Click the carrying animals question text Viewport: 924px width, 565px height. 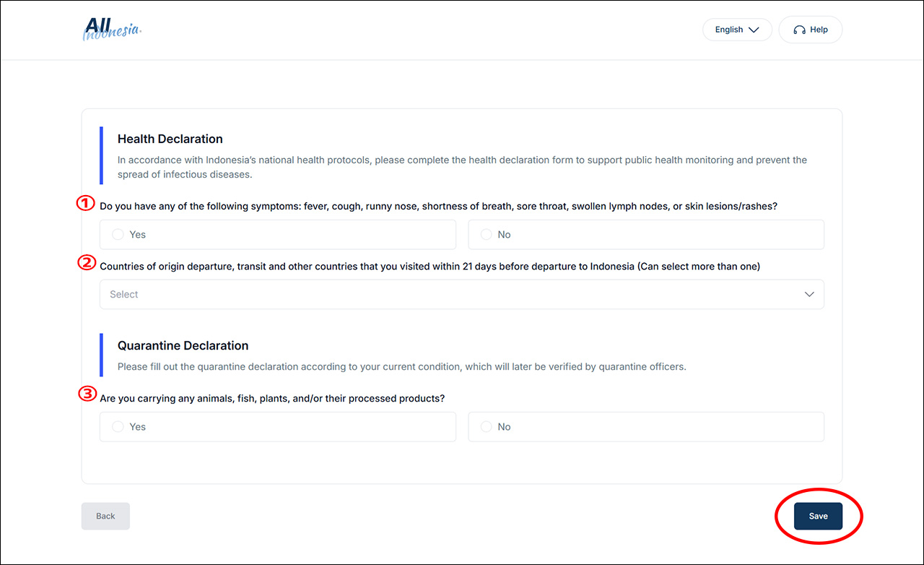[x=272, y=399]
